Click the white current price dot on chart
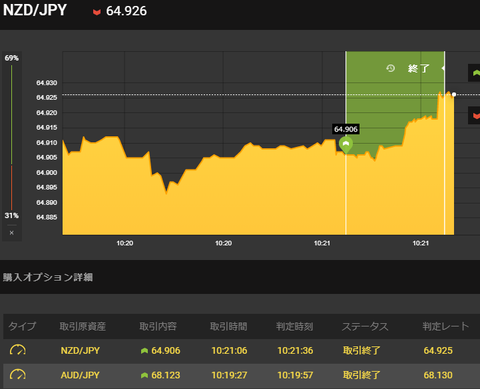Viewport: 480px width, 389px height. tap(454, 95)
